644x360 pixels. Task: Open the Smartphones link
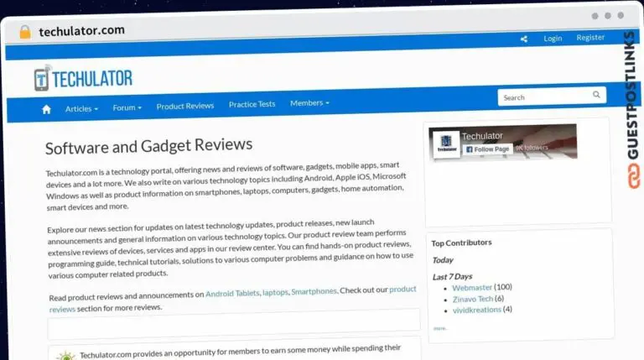pyautogui.click(x=314, y=291)
